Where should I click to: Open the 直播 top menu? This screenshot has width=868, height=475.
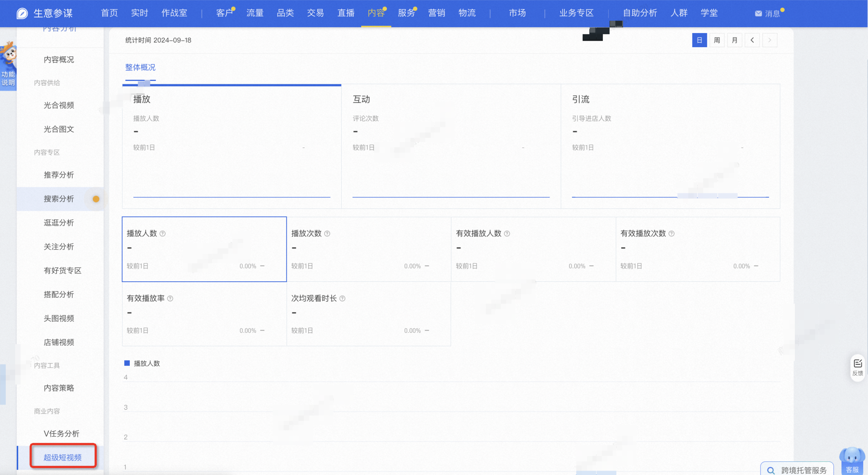(346, 13)
